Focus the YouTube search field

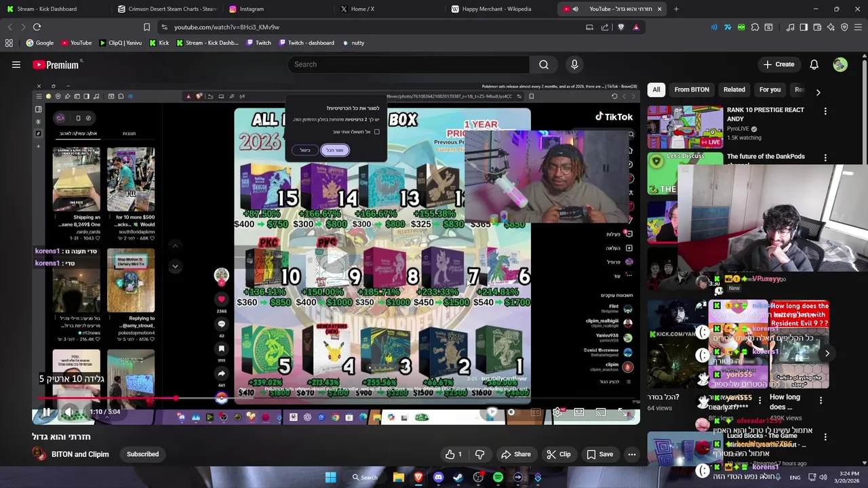coord(409,64)
